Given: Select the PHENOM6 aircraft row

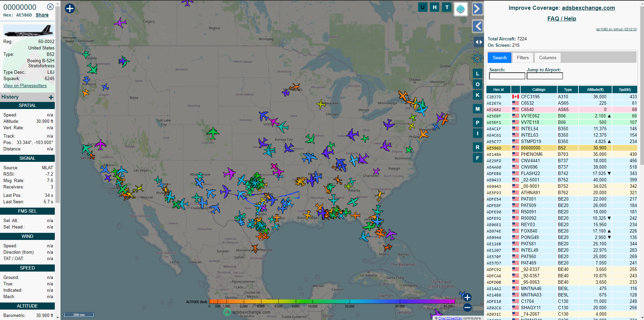Looking at the screenshot, I should click(x=562, y=154).
